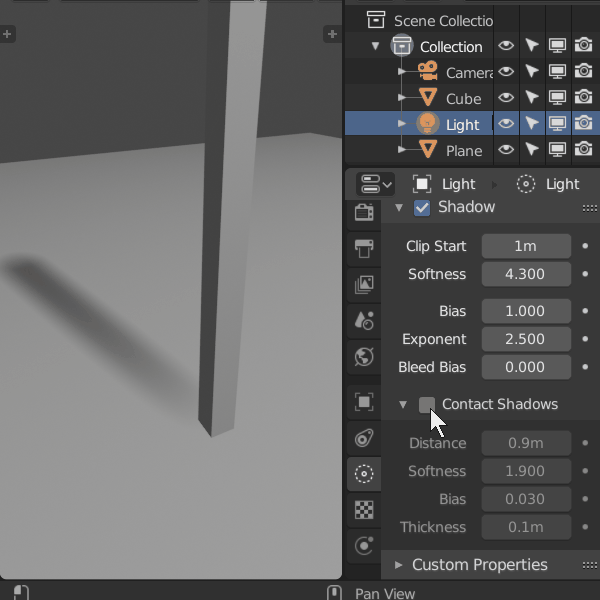Screen dimensions: 600x600
Task: Open the World properties tab
Action: pos(364,357)
